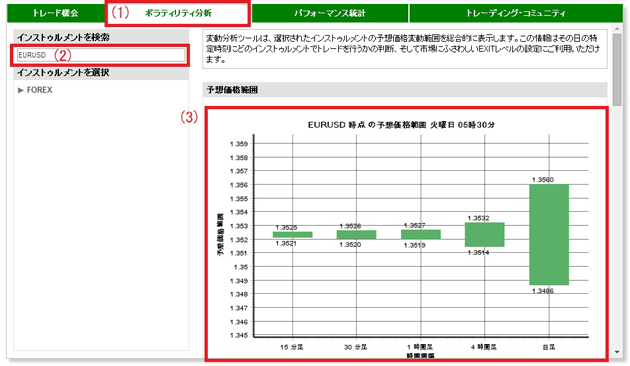This screenshot has height=366, width=630.
Task: Click the 1 時間足 axis label
Action: coord(420,347)
